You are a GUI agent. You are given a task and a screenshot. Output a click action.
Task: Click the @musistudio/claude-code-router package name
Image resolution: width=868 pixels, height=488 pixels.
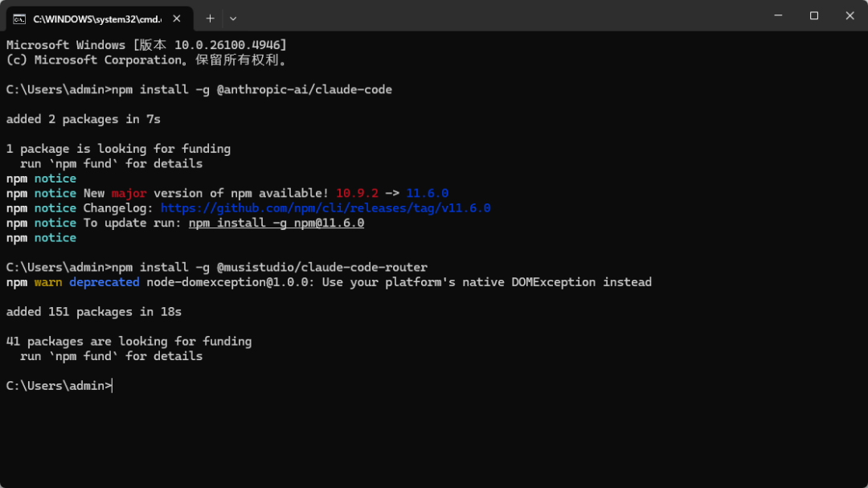322,267
